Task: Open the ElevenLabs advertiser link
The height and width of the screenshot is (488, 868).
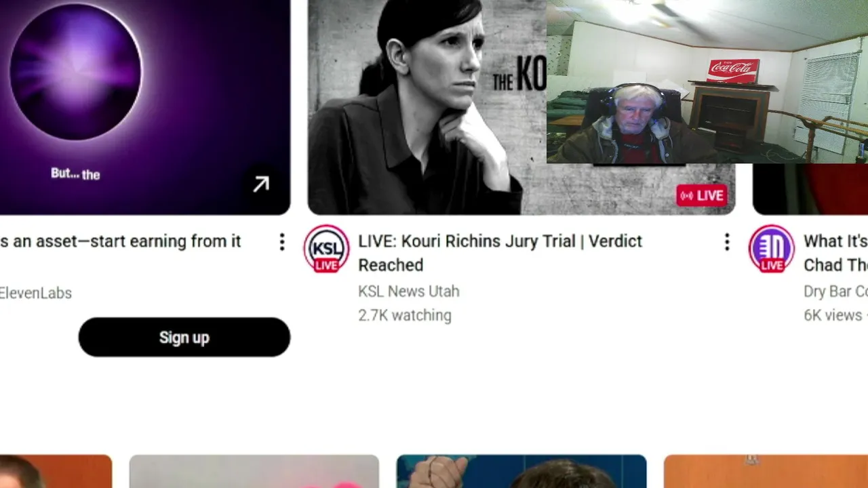Action: [36, 293]
